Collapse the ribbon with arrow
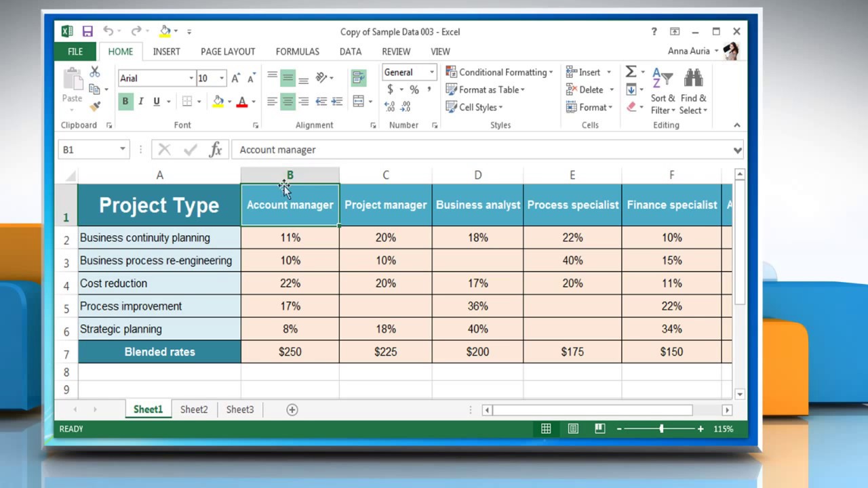The height and width of the screenshot is (488, 868). point(736,125)
